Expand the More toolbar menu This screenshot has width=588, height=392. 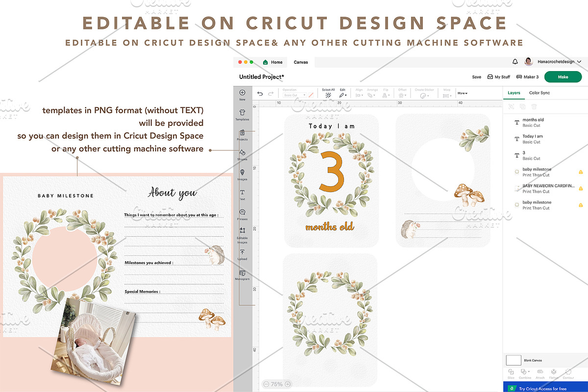(x=463, y=93)
